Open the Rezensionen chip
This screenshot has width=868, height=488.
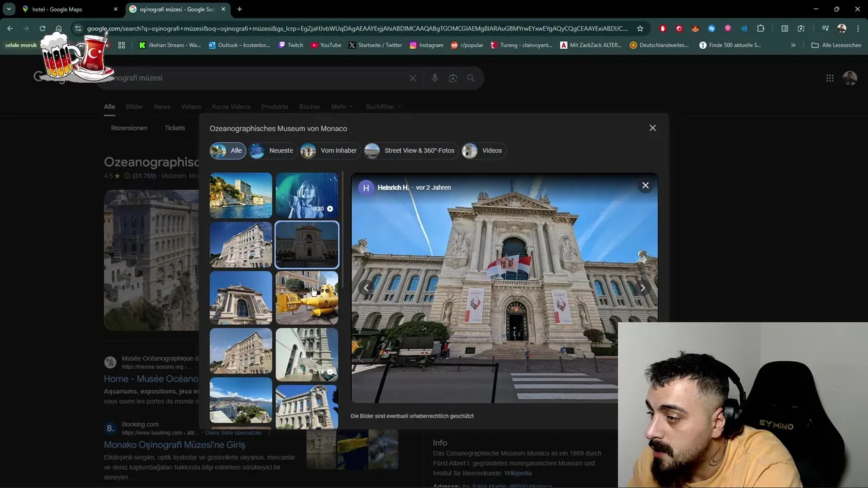(129, 128)
